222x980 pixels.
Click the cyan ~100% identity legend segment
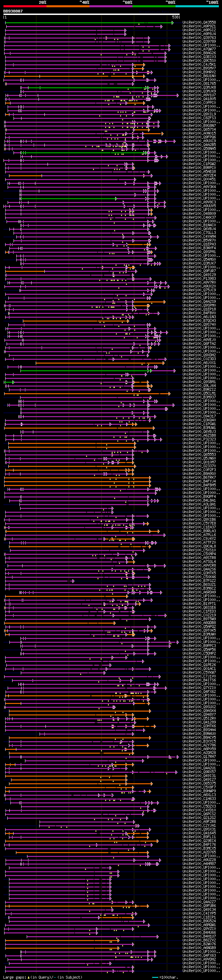197,6
